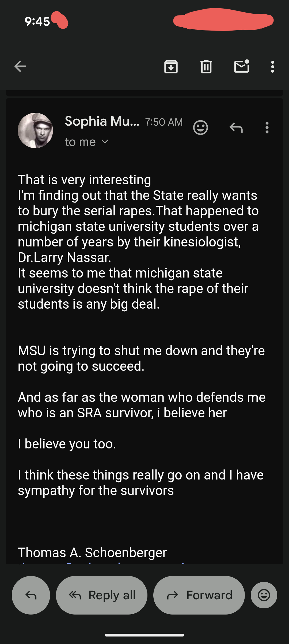Open the message's three-dot options menu
This screenshot has width=289, height=644.
tap(267, 128)
